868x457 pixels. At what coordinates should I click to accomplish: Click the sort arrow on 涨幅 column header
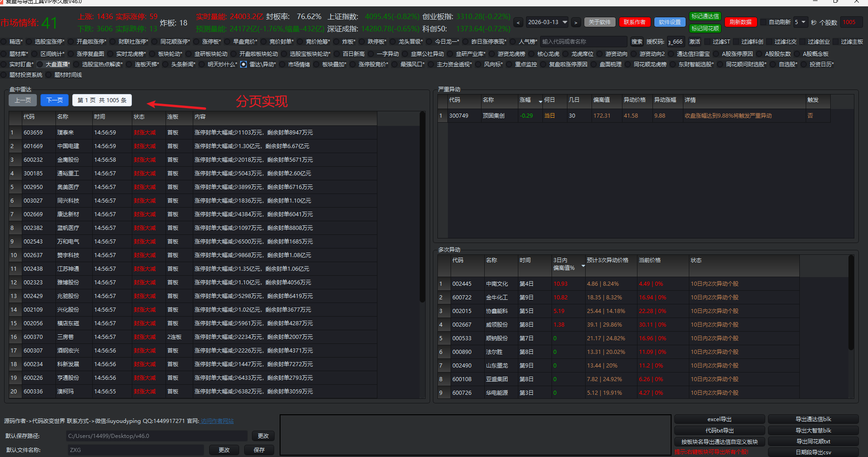[540, 101]
